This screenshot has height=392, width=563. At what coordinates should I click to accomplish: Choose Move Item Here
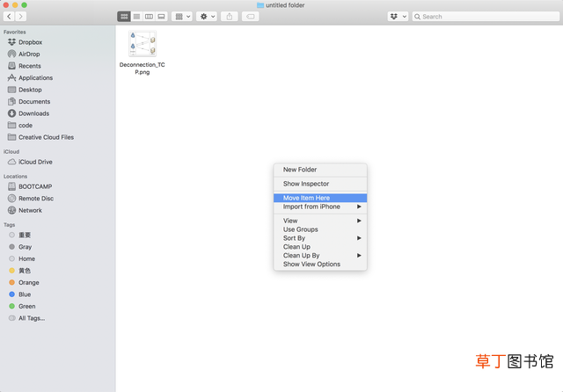(x=320, y=198)
